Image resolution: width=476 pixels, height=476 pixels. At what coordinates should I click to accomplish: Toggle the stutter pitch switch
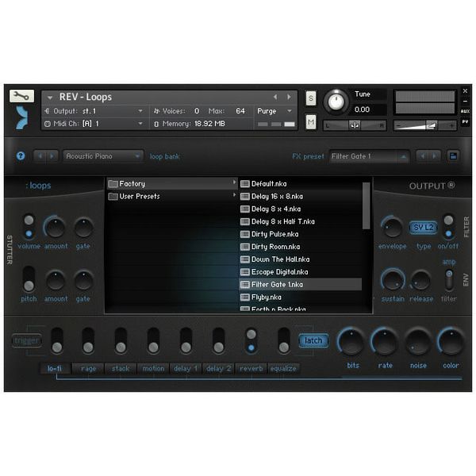29,279
